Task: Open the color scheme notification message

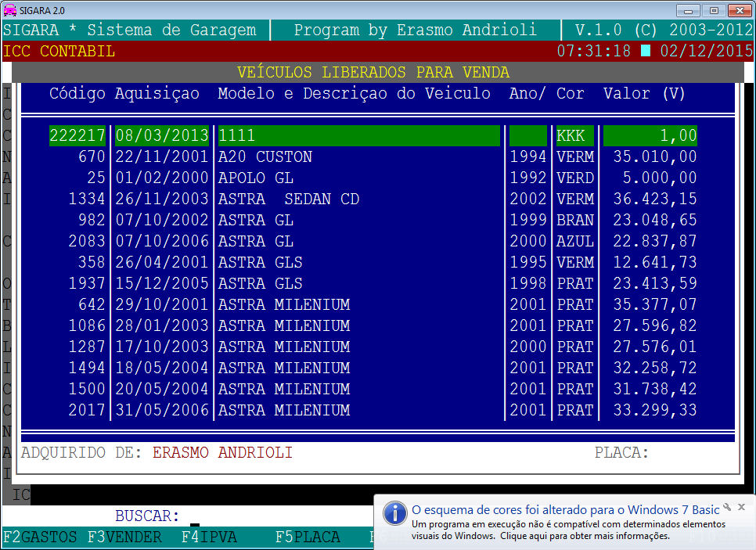Action: tap(565, 510)
